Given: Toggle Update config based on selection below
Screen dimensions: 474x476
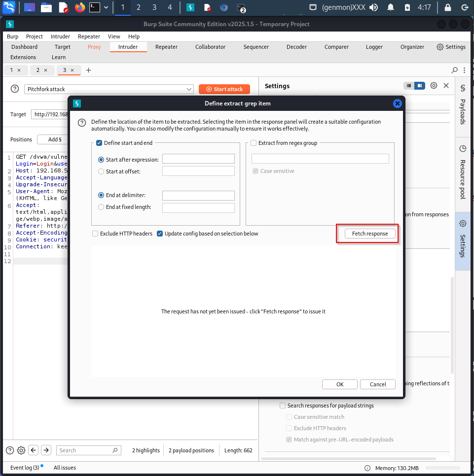Looking at the screenshot, I should pos(160,234).
